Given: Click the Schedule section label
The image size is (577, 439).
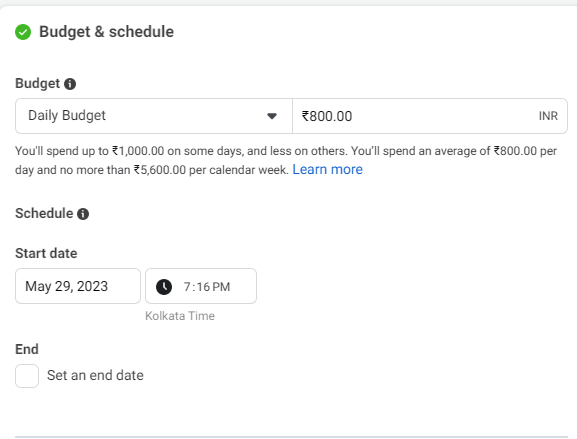Looking at the screenshot, I should 44,213.
